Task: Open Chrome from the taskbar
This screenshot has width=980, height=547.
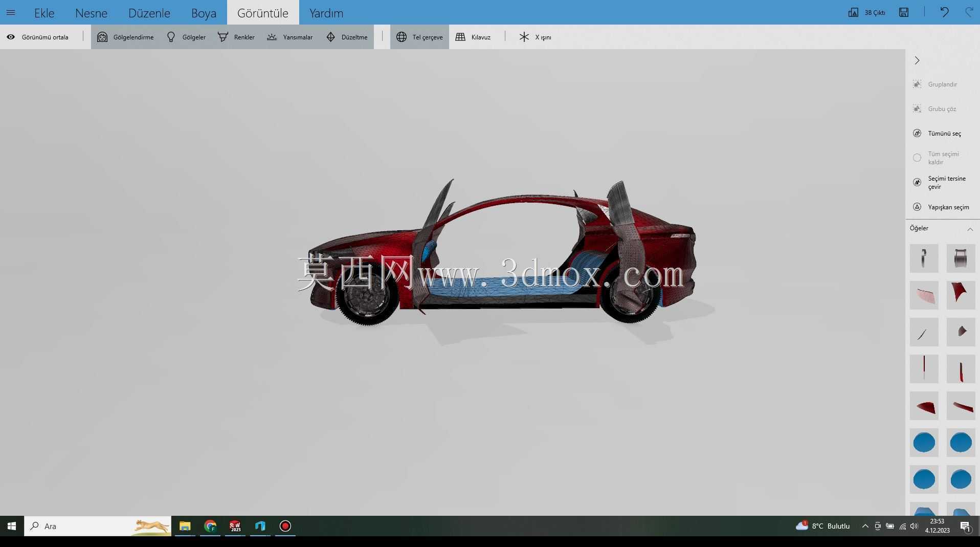Action: (210, 526)
